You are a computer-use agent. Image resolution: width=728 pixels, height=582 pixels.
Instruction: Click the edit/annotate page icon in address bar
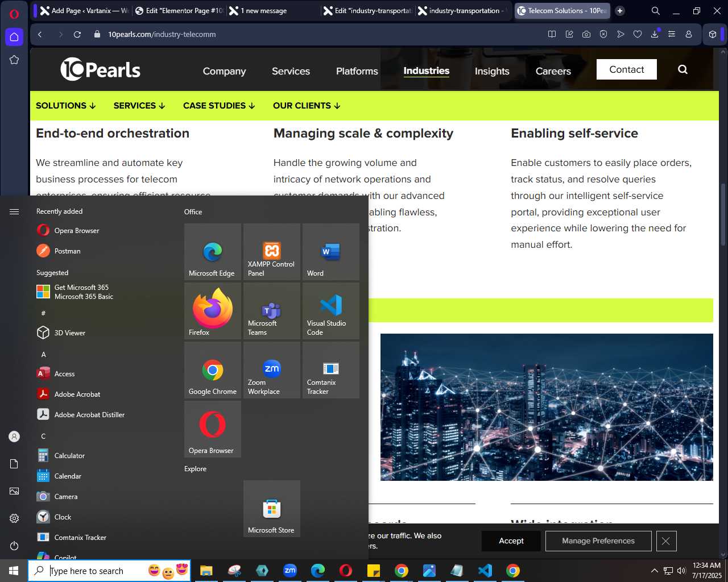tap(569, 34)
